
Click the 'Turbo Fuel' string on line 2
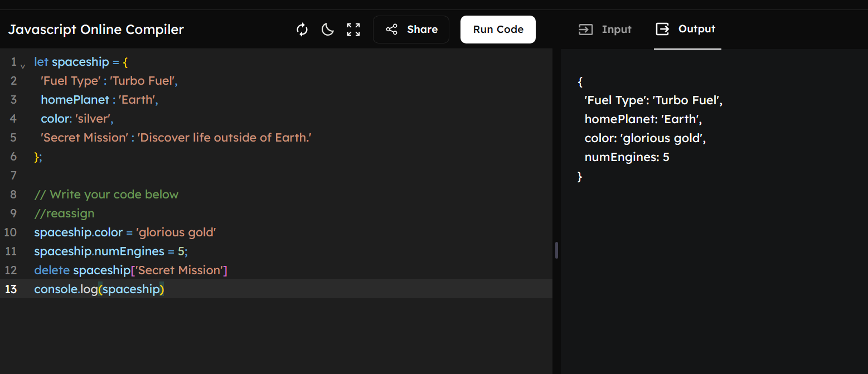pyautogui.click(x=143, y=81)
